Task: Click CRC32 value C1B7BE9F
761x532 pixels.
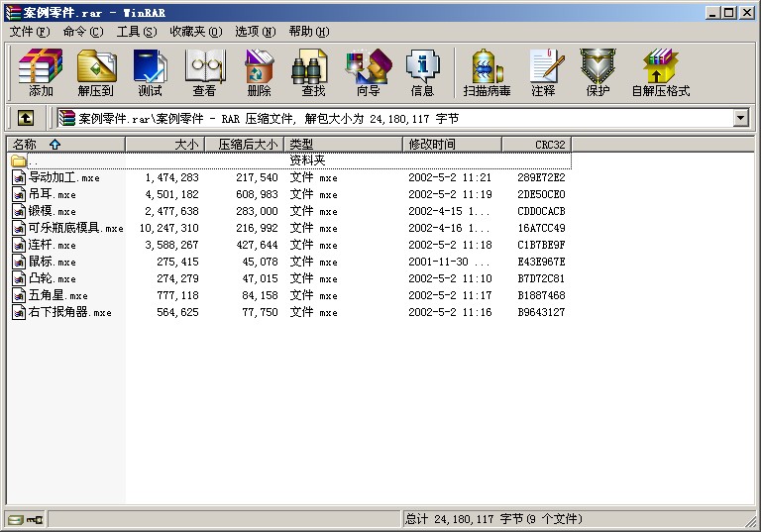Action: (x=541, y=245)
